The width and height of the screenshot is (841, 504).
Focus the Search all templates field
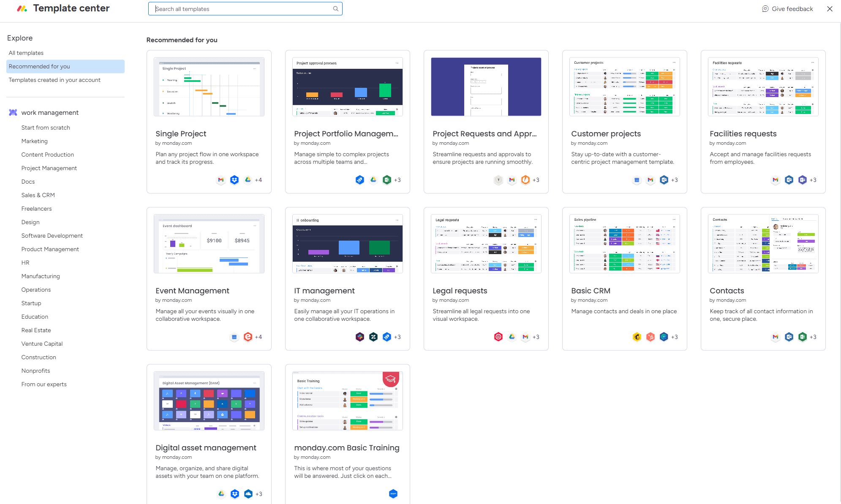245,9
